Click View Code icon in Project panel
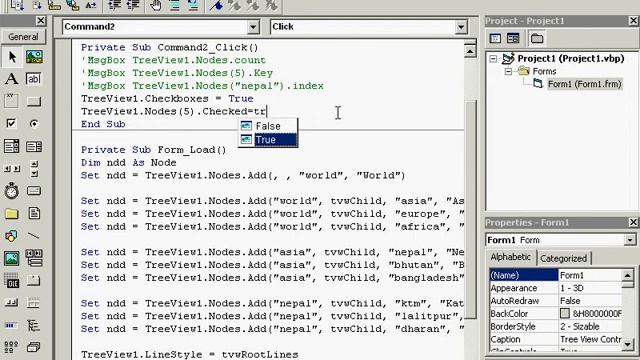 [x=495, y=38]
